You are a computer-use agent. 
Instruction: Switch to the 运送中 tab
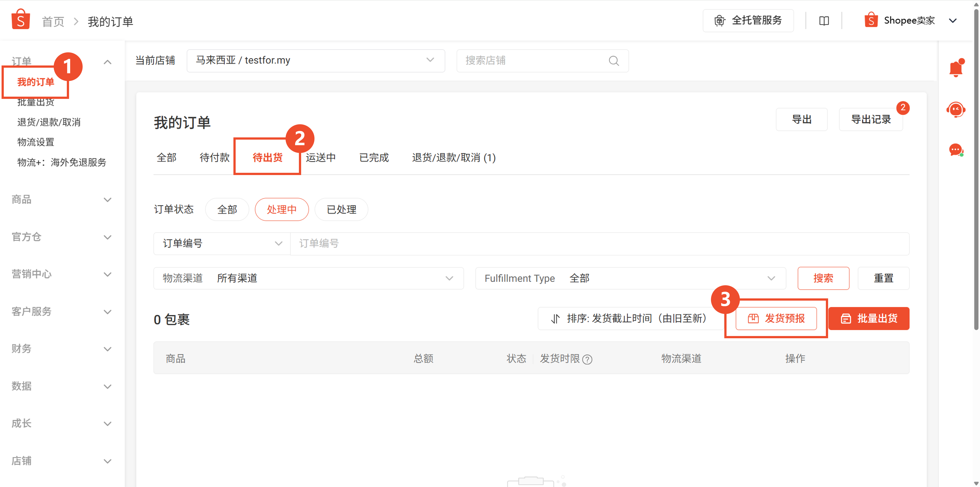[x=321, y=157]
